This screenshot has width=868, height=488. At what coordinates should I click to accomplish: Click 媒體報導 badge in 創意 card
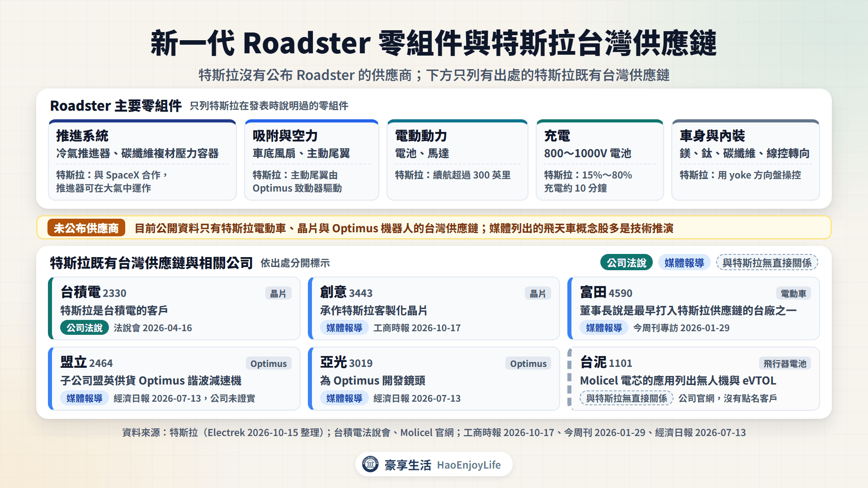tap(344, 328)
